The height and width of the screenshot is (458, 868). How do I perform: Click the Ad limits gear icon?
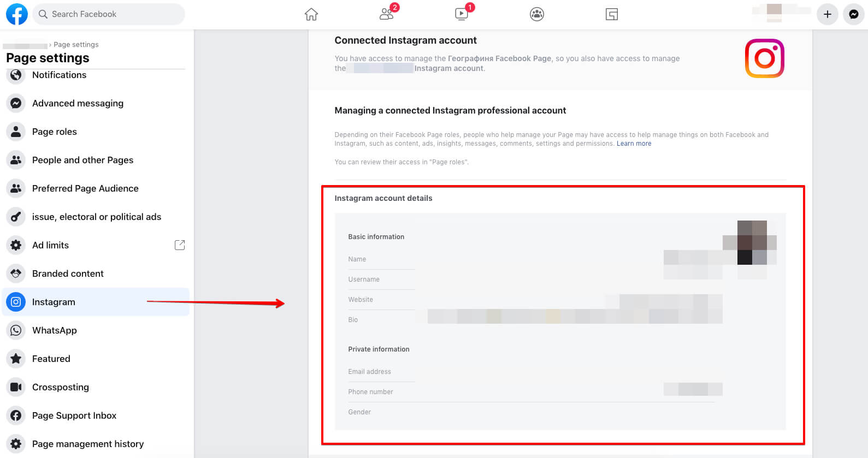(16, 245)
